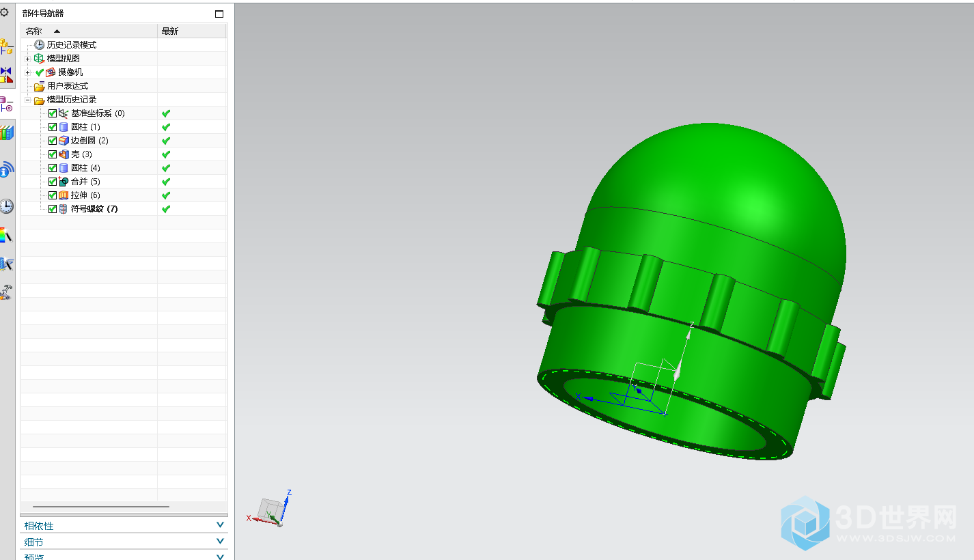This screenshot has height=560, width=974.
Task: Click the 部件导航器 panel title
Action: click(x=43, y=14)
